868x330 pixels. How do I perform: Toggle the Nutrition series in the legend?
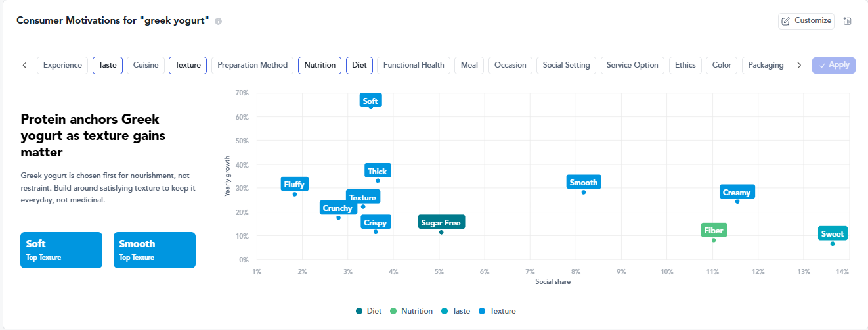click(x=411, y=311)
